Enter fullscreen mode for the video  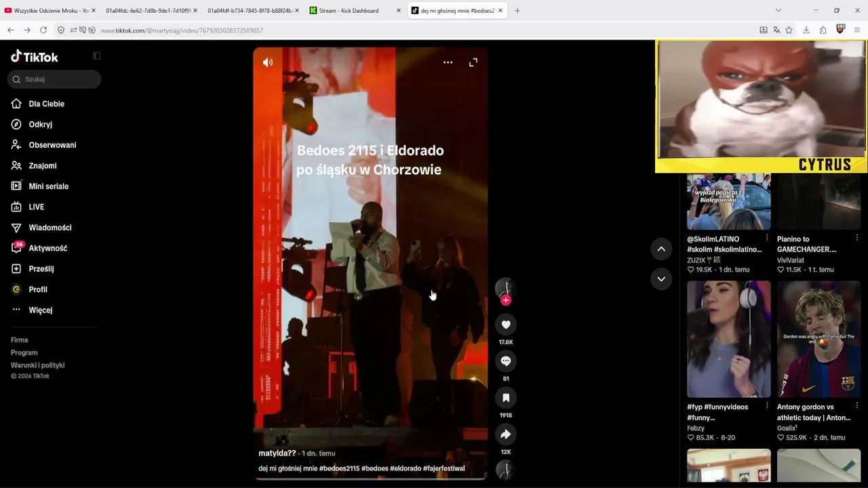[x=473, y=62]
